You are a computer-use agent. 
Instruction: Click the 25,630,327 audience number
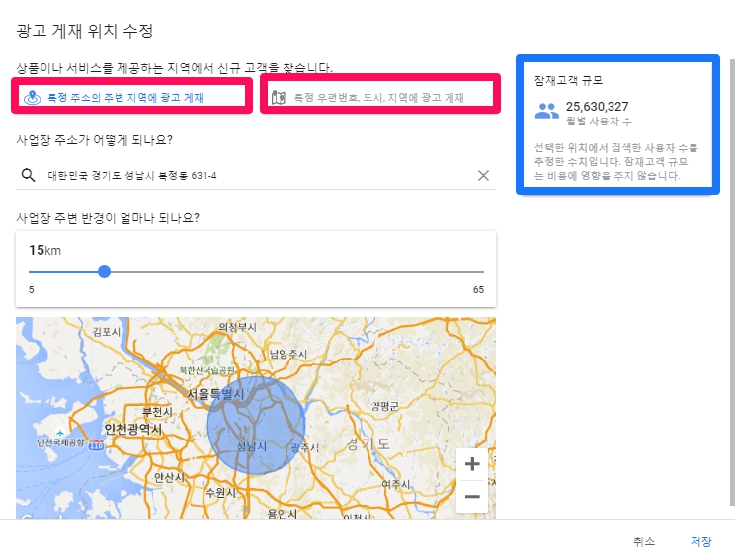pyautogui.click(x=597, y=107)
